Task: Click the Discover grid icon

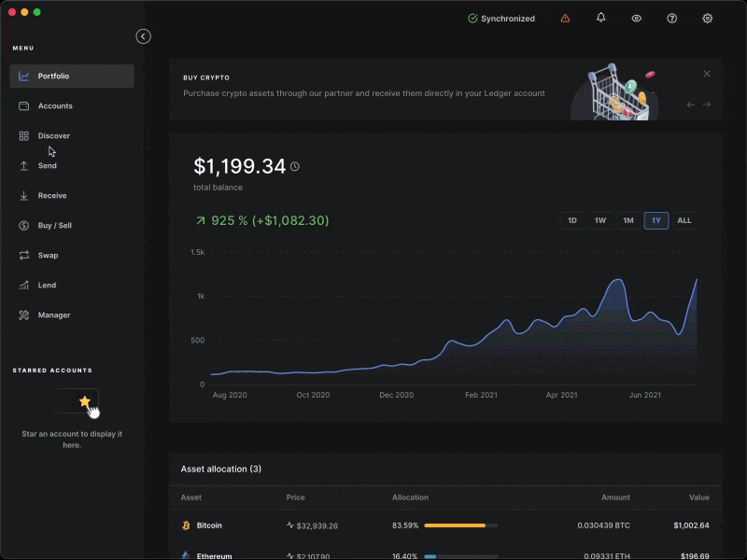Action: pyautogui.click(x=24, y=135)
